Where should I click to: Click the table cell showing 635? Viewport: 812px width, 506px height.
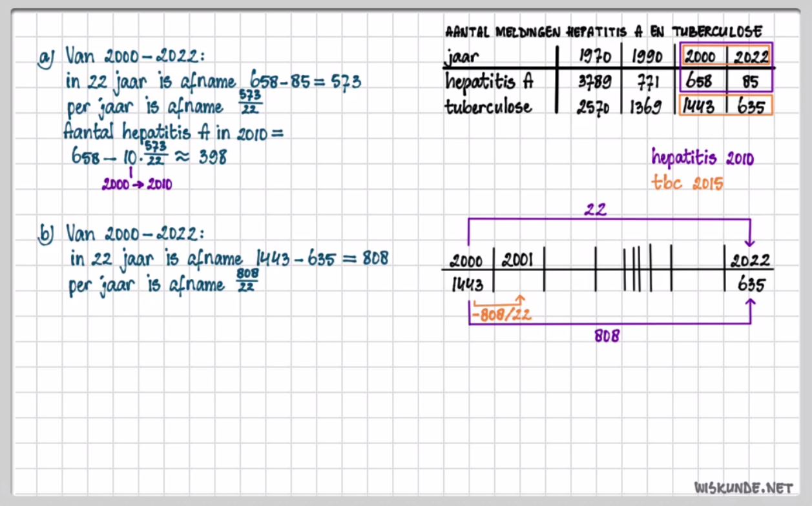(x=750, y=106)
